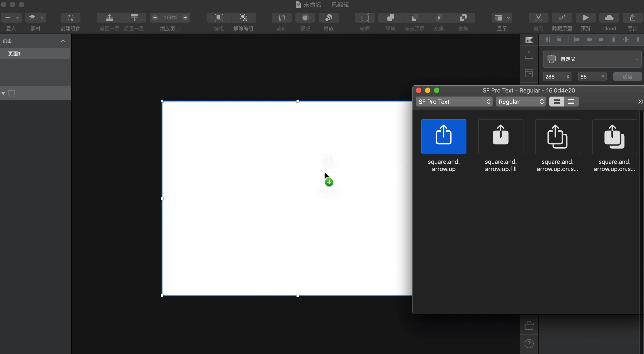Click the Export share icon in toolbar
This screenshot has width=644, height=354.
[633, 18]
